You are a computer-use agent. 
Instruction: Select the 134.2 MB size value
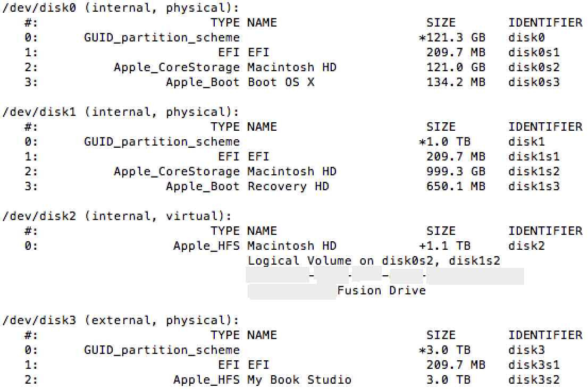tap(456, 82)
